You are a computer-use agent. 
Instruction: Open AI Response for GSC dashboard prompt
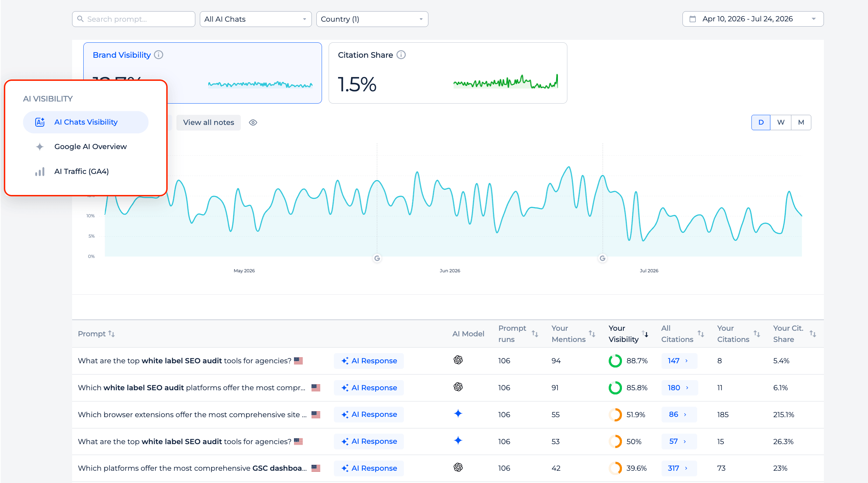369,468
